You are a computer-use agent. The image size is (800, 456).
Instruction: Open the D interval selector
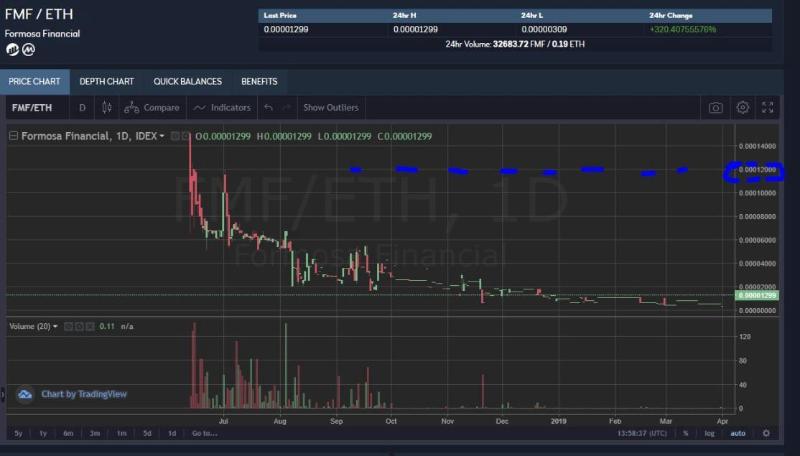82,108
